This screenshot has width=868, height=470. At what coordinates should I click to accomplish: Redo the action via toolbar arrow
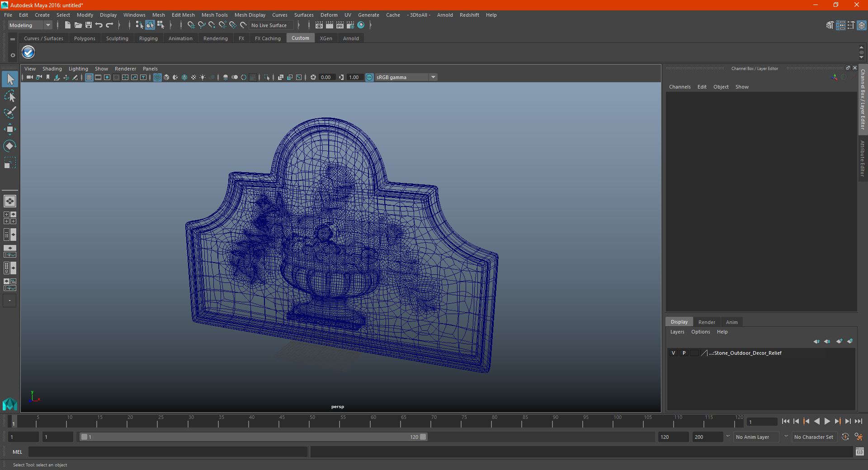[109, 25]
